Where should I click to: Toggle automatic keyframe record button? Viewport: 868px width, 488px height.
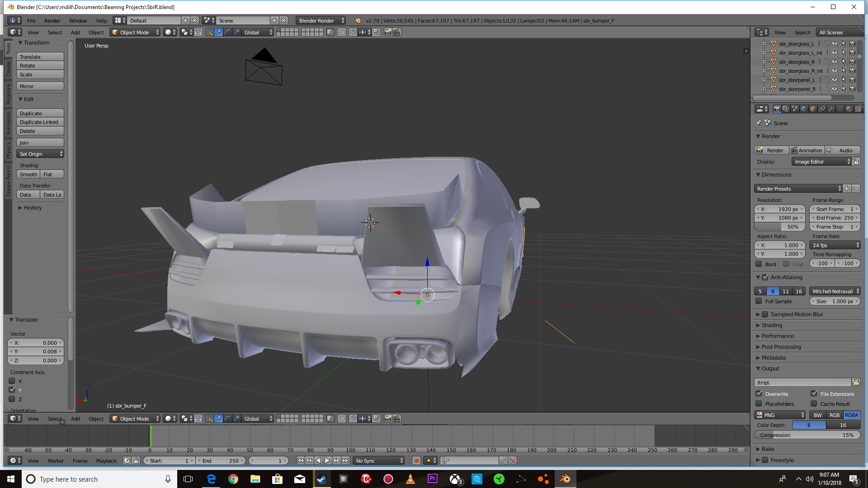[416, 461]
